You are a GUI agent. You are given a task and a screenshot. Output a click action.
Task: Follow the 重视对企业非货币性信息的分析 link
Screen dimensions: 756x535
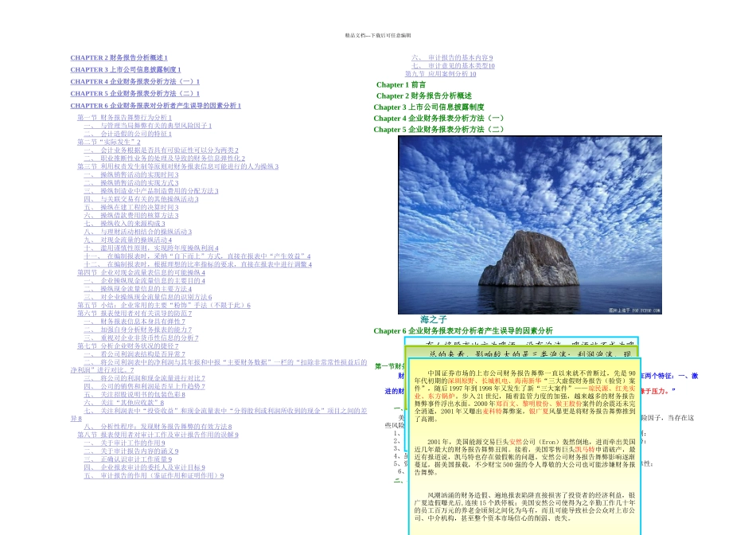[141, 338]
